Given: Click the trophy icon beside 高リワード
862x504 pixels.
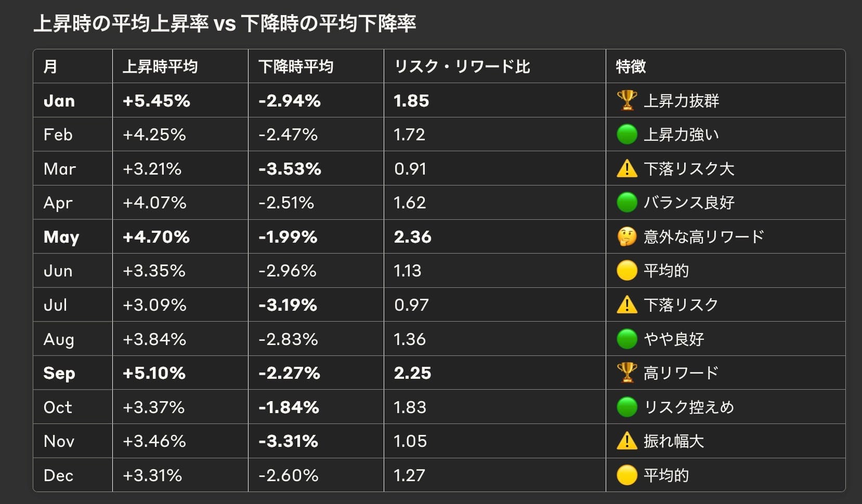Looking at the screenshot, I should click(x=626, y=373).
